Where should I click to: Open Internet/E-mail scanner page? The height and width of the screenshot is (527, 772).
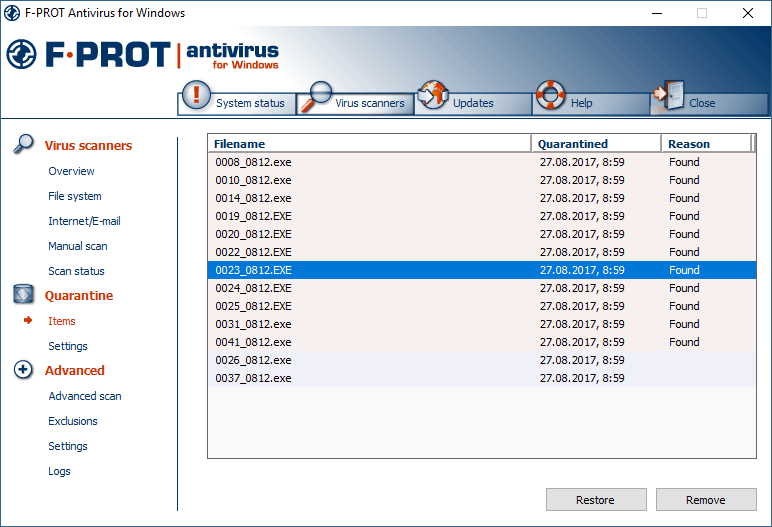click(84, 221)
